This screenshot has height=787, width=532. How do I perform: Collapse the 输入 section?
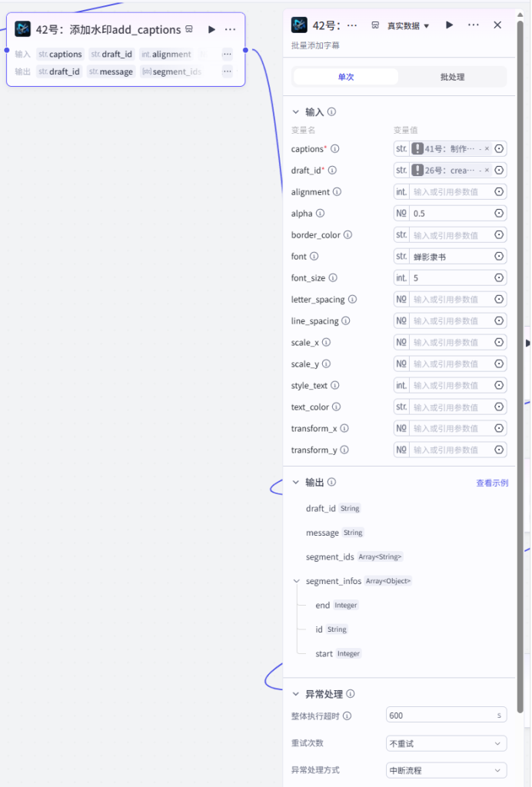[x=296, y=112]
